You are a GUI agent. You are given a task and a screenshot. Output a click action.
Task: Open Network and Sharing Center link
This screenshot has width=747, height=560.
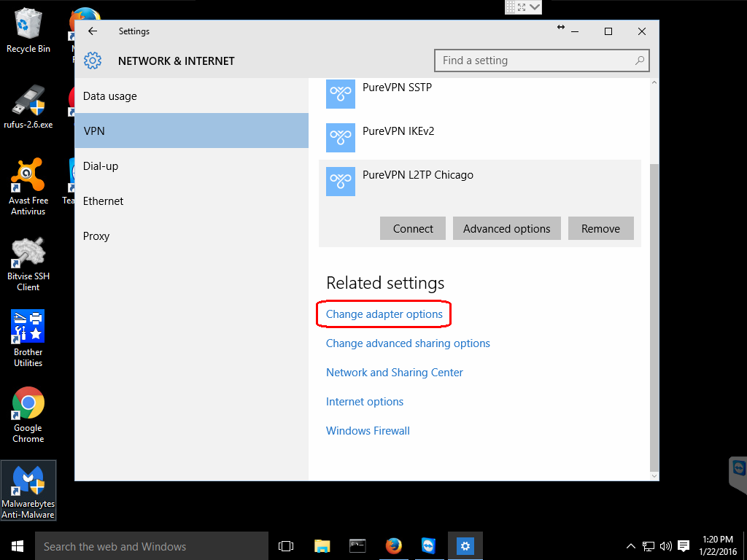click(395, 373)
